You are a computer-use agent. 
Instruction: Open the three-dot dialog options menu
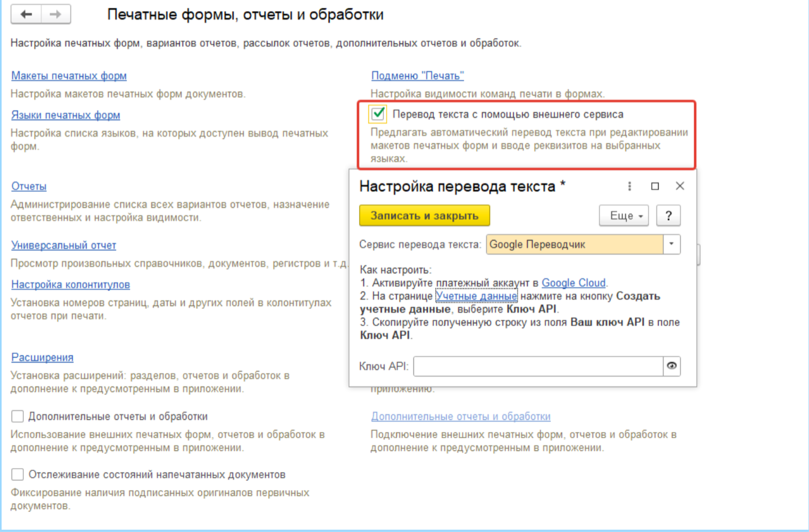pos(629,186)
